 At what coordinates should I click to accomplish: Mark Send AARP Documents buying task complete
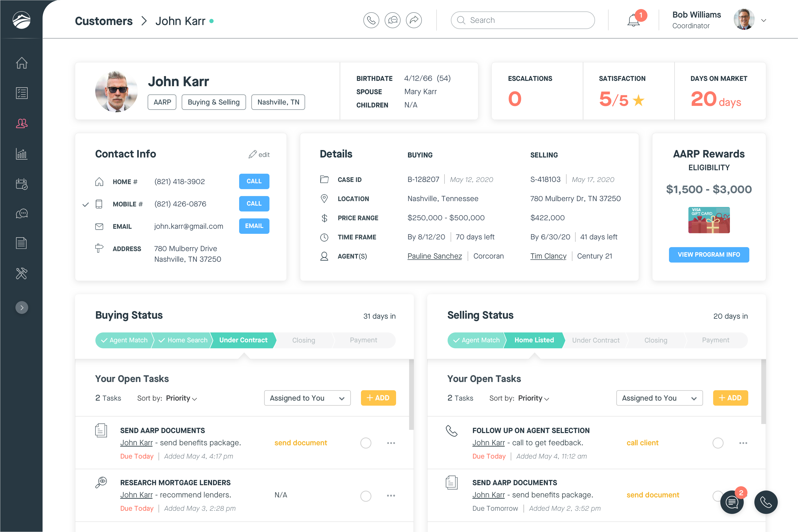click(365, 443)
